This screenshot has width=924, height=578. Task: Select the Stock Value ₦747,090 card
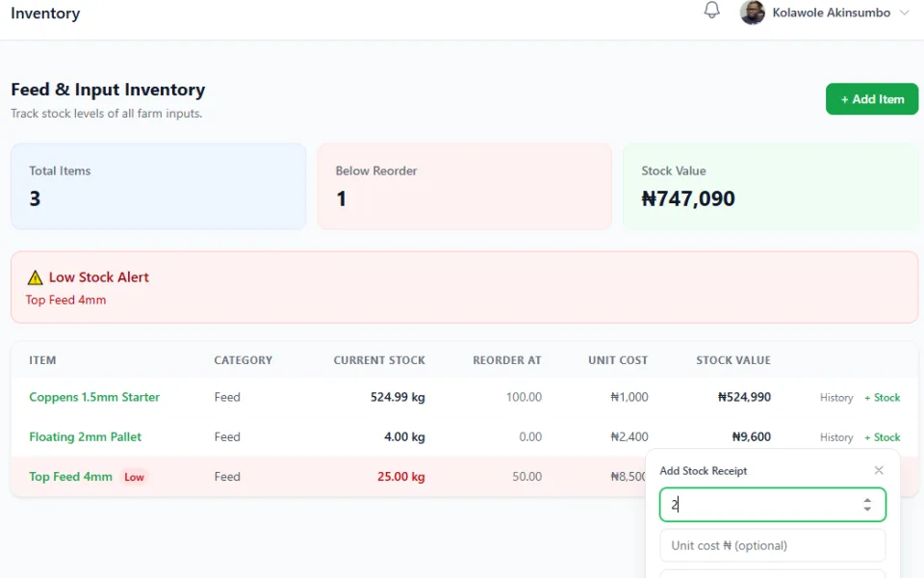click(x=771, y=186)
